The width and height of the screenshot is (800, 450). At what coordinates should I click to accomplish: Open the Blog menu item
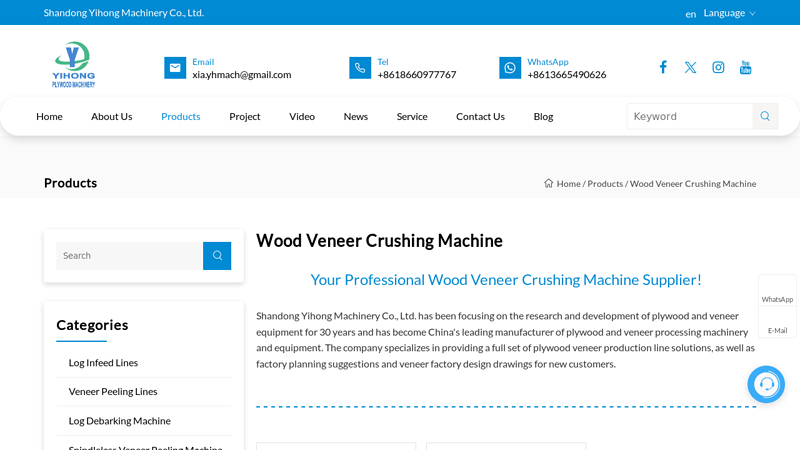click(543, 116)
